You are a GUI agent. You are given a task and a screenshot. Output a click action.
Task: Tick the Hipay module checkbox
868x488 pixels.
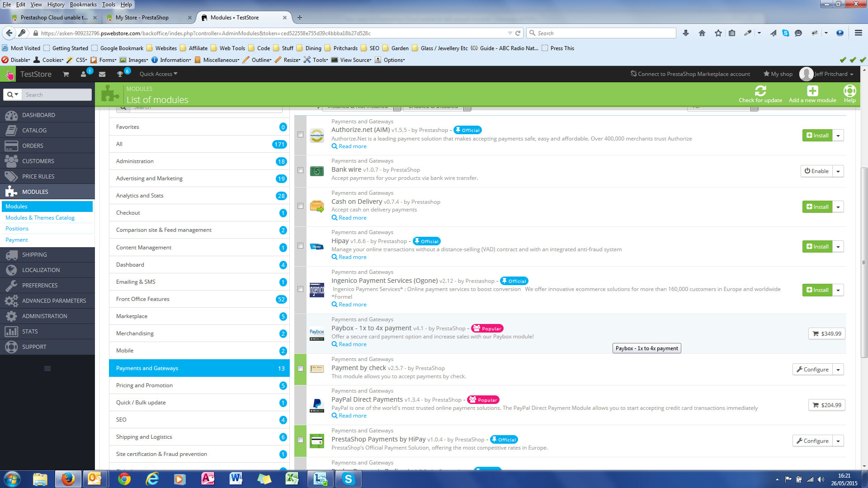pyautogui.click(x=300, y=246)
